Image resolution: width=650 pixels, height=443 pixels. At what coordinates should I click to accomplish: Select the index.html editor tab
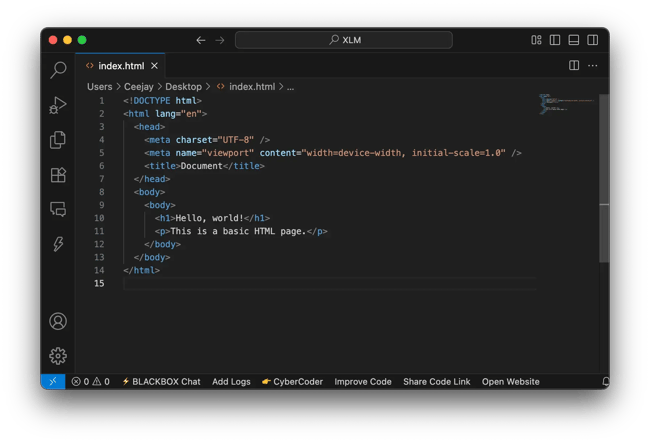pos(115,66)
